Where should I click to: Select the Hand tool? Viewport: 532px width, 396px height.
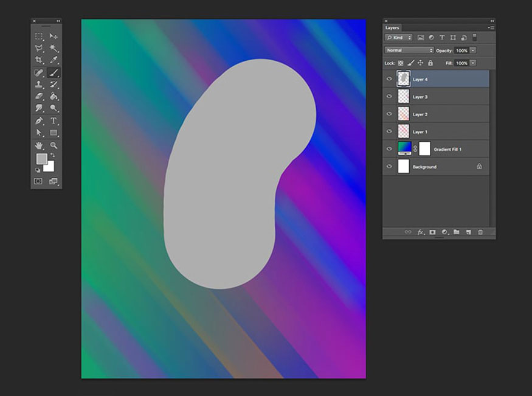39,145
